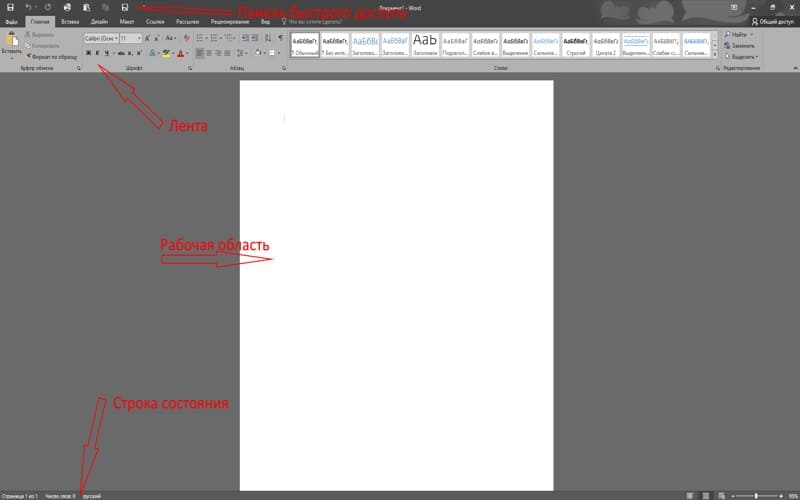Screen dimensions: 800x500
Task: Apply the Цитата 2 style
Action: [606, 45]
